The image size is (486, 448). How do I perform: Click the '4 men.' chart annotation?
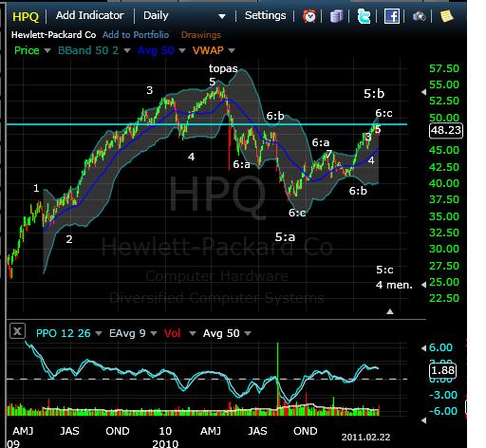pos(394,285)
